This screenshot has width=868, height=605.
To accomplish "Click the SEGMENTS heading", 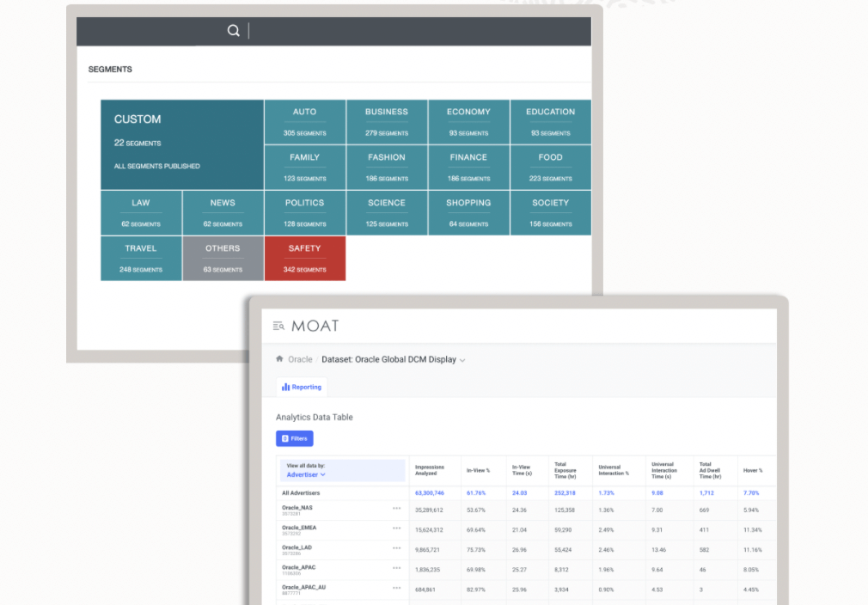I will coord(110,70).
